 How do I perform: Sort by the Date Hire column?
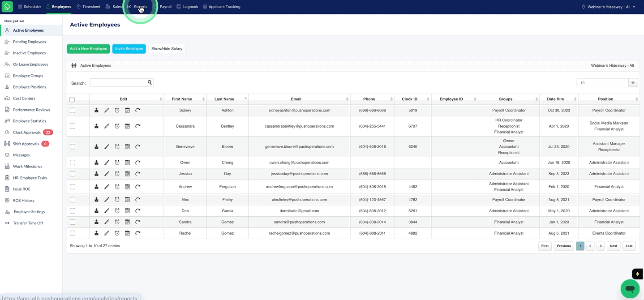coord(558,99)
